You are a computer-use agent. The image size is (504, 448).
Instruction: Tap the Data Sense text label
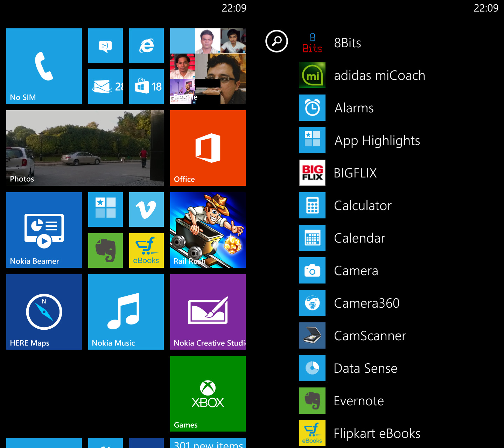pyautogui.click(x=366, y=369)
